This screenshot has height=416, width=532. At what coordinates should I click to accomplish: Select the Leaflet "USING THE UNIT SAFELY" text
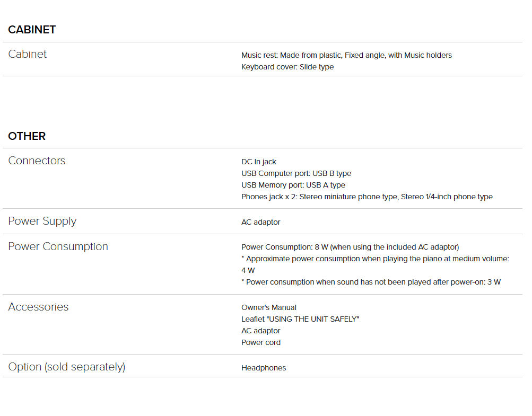[x=300, y=319]
